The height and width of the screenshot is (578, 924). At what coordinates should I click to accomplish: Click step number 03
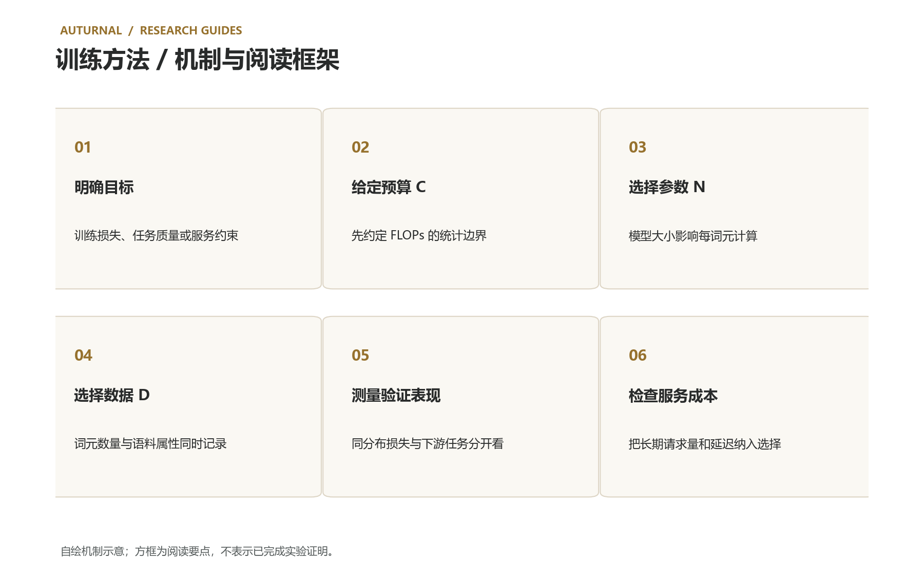tap(638, 147)
